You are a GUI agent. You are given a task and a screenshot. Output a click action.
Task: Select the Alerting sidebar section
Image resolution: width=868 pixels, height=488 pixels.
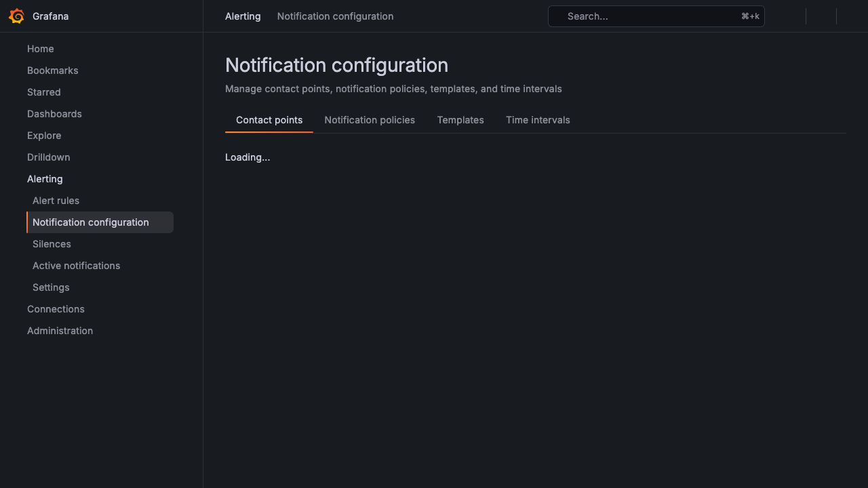click(45, 179)
